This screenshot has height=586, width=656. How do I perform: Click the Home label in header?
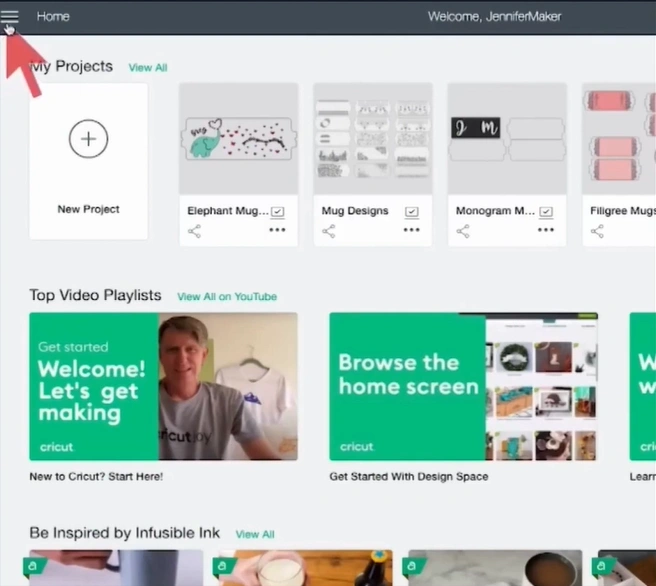[53, 16]
